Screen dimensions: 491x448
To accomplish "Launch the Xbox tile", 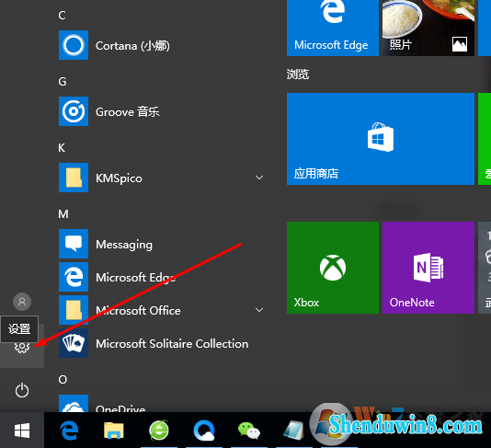I will (333, 268).
